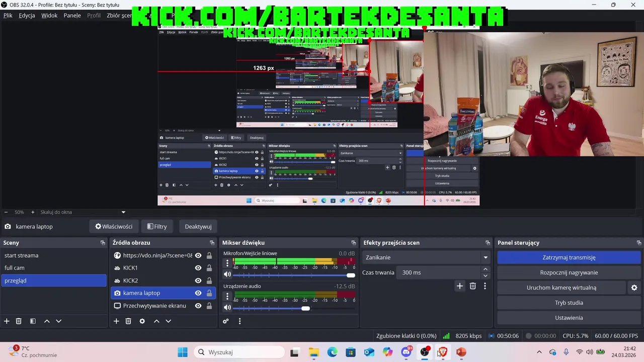Screen dimensions: 644x362
Task: Click the Deaktywuj button
Action: coord(198,226)
